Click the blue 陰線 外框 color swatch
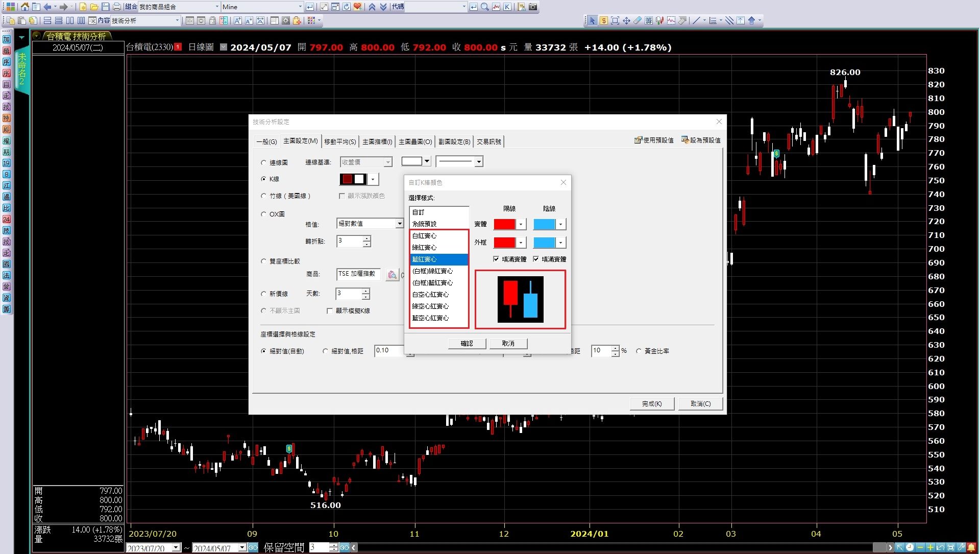The width and height of the screenshot is (980, 554). click(x=544, y=243)
